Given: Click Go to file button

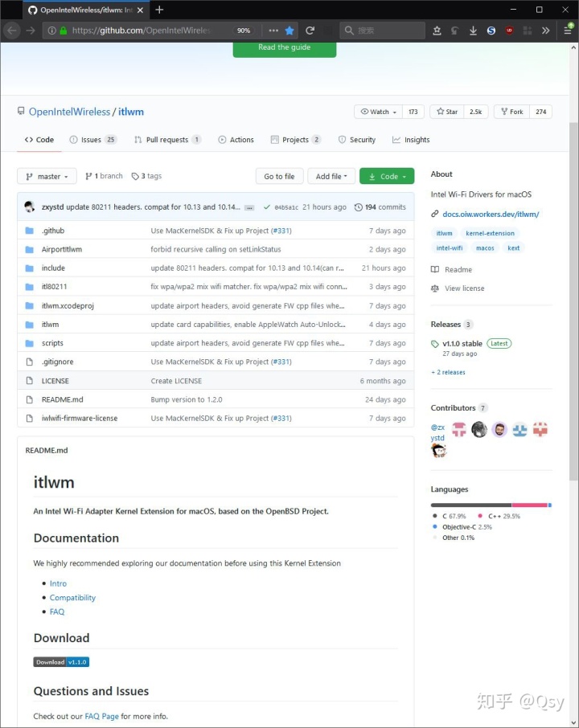Looking at the screenshot, I should pyautogui.click(x=279, y=177).
